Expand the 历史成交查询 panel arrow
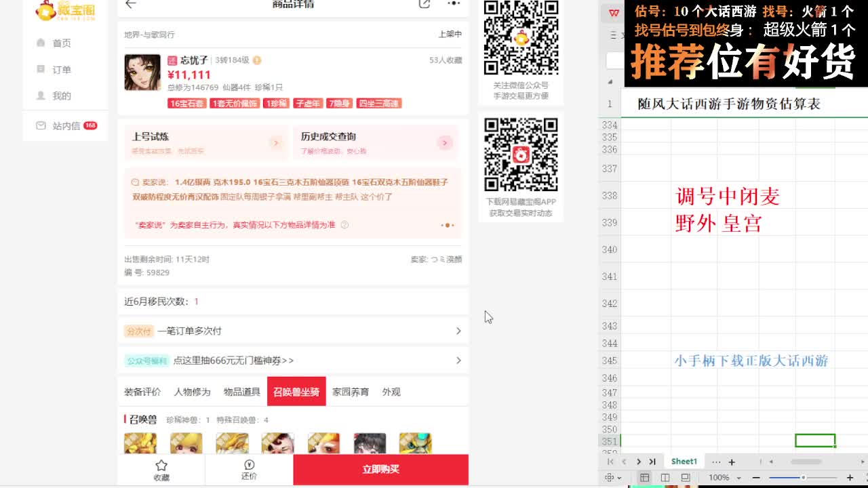Viewport: 868px width, 488px height. coord(446,143)
